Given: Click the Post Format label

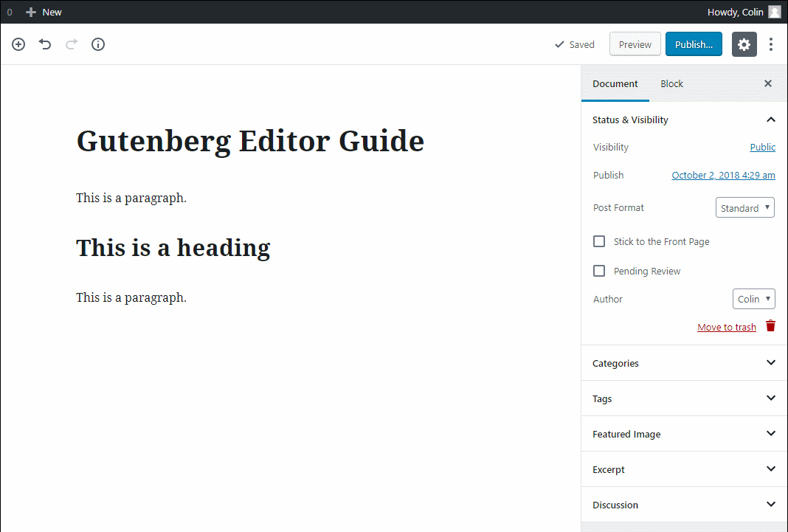Looking at the screenshot, I should pos(618,207).
